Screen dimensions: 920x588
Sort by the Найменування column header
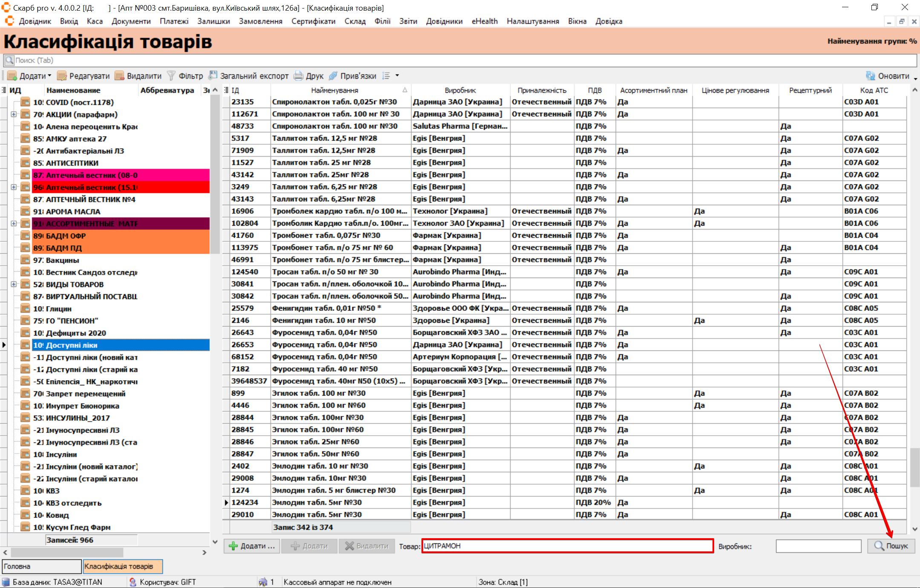(335, 90)
